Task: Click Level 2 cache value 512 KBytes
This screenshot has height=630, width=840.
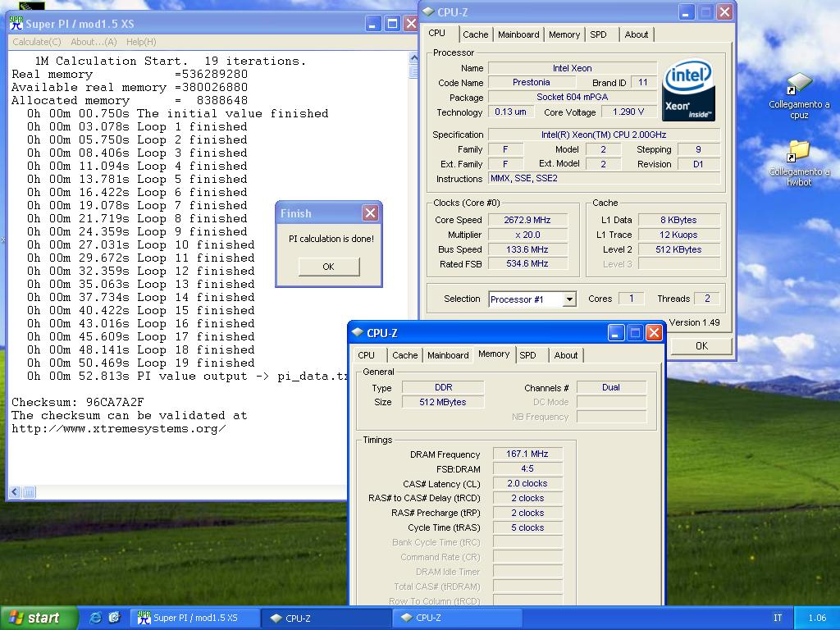Action: click(678, 249)
